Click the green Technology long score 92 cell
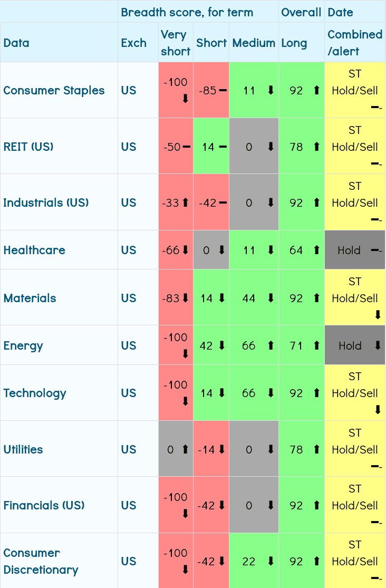The image size is (386, 588). [x=301, y=393]
